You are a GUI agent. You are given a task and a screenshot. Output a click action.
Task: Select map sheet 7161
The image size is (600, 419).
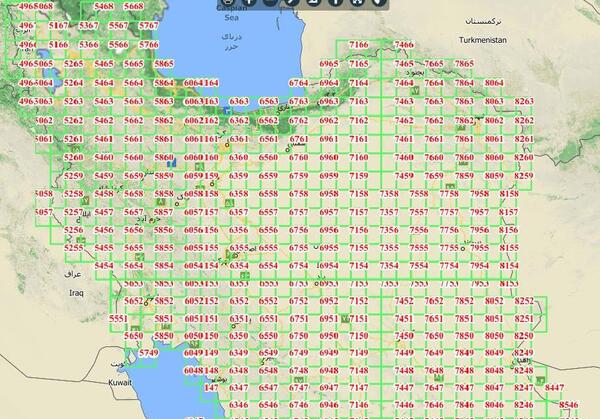click(359, 139)
